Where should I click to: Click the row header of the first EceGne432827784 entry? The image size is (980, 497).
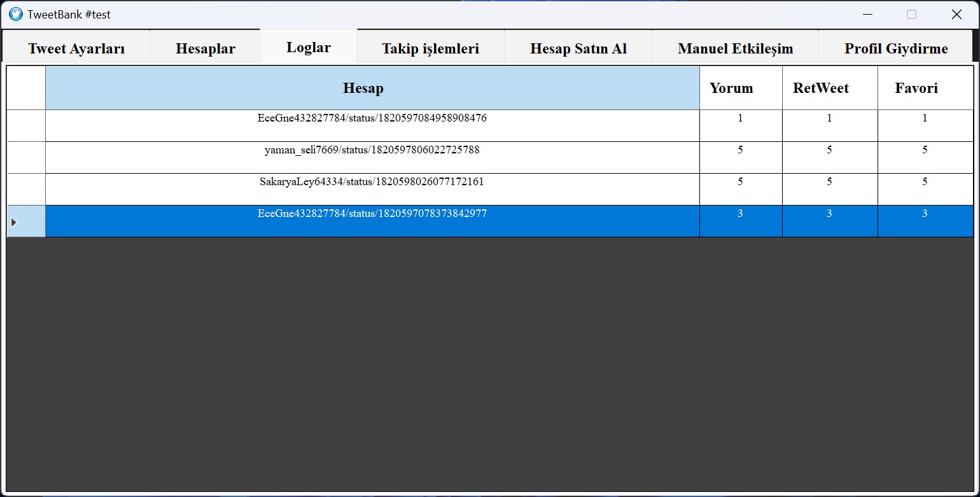pyautogui.click(x=26, y=125)
